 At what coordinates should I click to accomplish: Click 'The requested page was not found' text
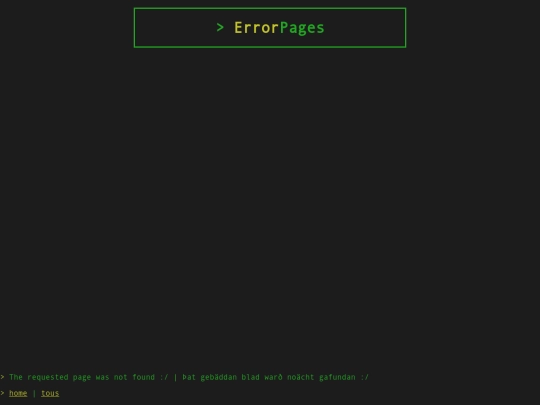[82, 377]
